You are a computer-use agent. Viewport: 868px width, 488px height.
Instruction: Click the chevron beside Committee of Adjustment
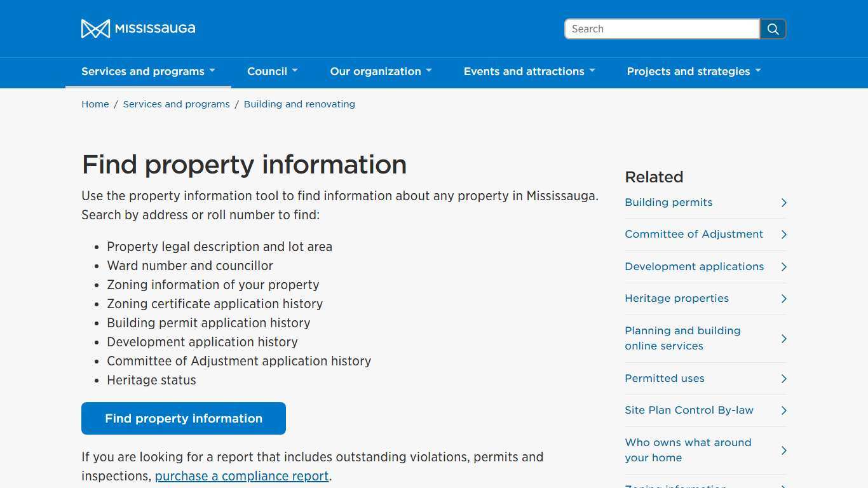(x=783, y=234)
